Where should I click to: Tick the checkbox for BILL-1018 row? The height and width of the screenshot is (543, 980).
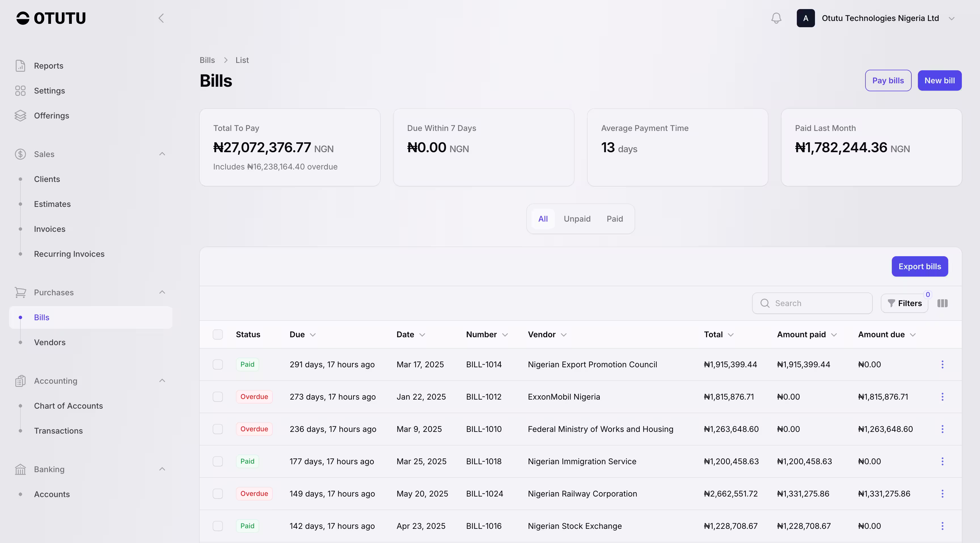pos(217,461)
